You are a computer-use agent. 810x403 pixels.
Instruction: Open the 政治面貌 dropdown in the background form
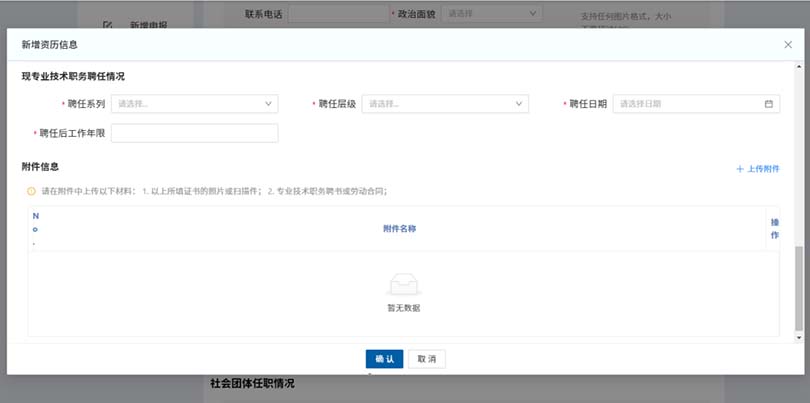[492, 14]
